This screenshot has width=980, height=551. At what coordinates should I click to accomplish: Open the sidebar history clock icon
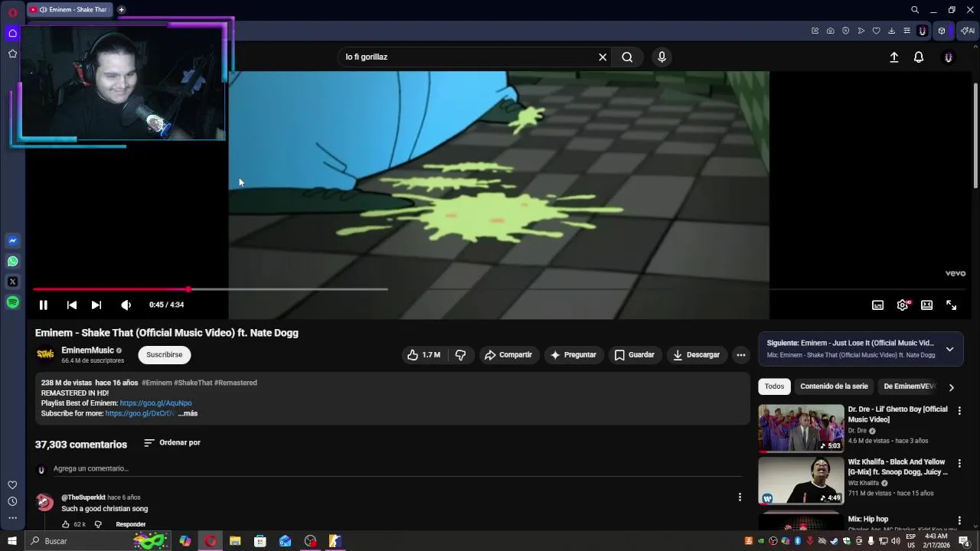tap(12, 501)
